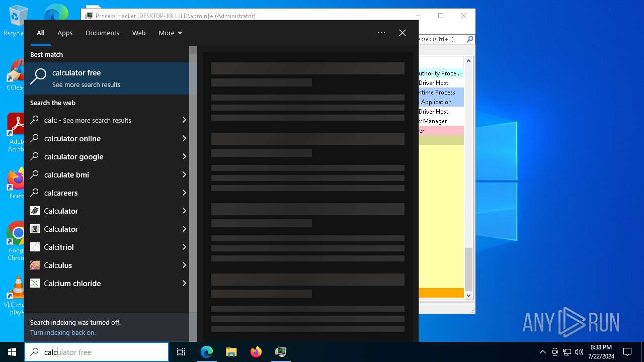Open the Firefox desktop shortcut
Viewport: 644px width, 362px height.
(17, 183)
